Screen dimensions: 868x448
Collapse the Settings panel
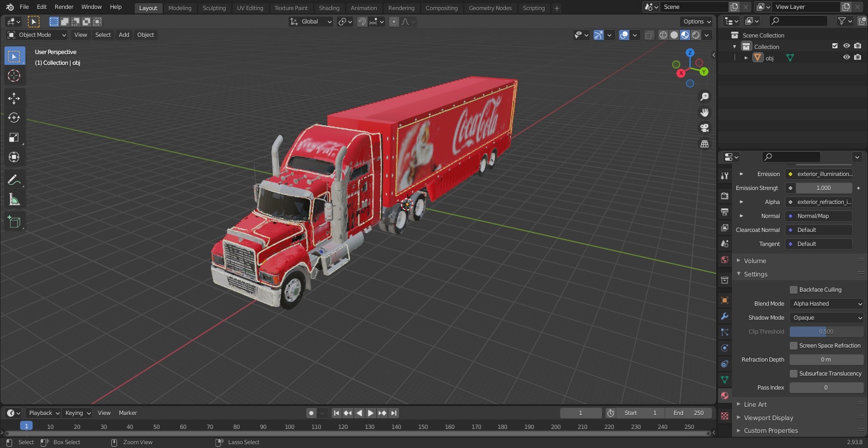[756, 274]
